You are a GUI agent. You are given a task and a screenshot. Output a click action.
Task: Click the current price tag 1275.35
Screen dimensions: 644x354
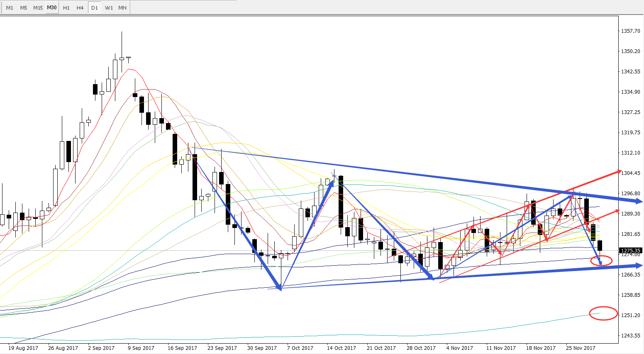click(631, 250)
